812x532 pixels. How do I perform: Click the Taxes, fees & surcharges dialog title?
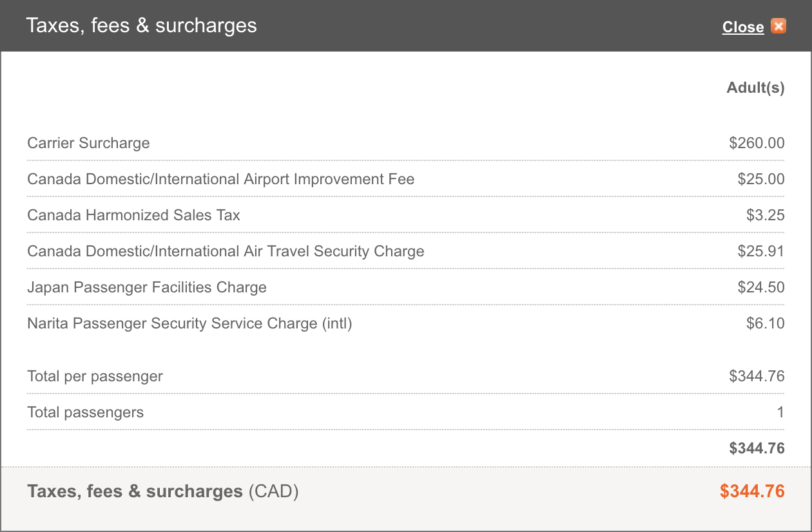coord(141,26)
